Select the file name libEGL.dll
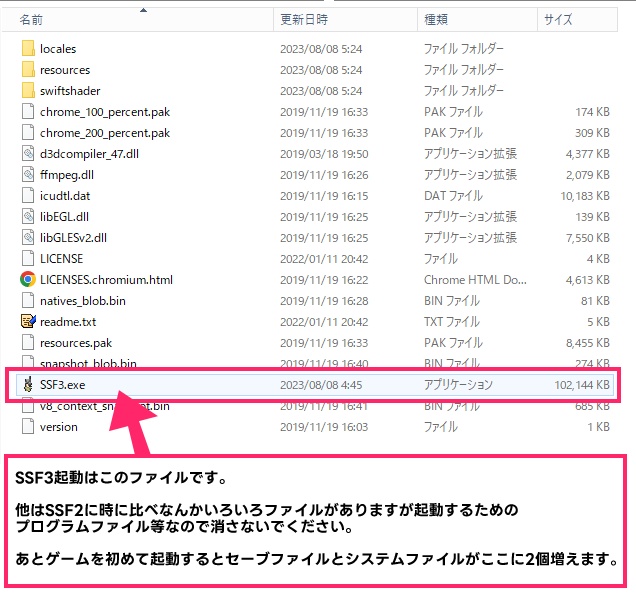Screen dimensions: 636x600 pyautogui.click(x=64, y=217)
